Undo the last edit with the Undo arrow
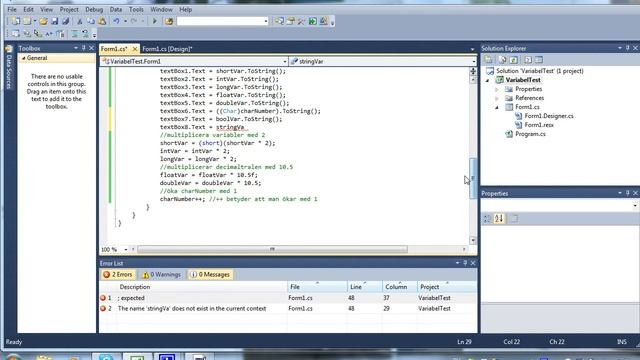The width and height of the screenshot is (640, 360). (x=116, y=21)
